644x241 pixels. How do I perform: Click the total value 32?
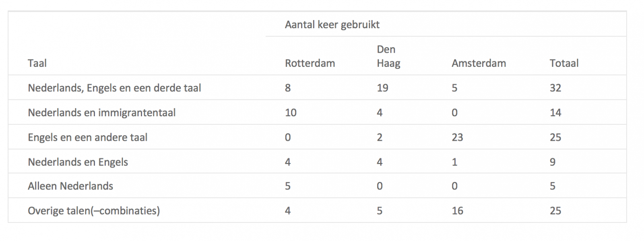point(555,88)
